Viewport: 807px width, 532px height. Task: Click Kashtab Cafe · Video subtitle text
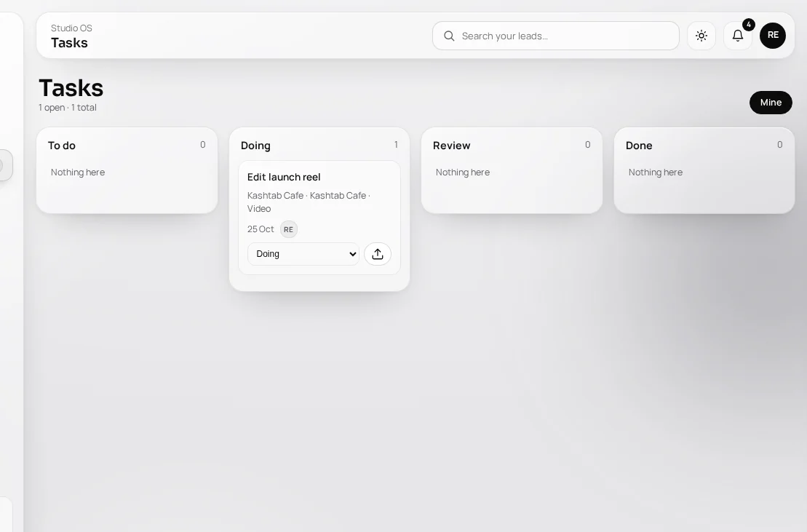(309, 202)
